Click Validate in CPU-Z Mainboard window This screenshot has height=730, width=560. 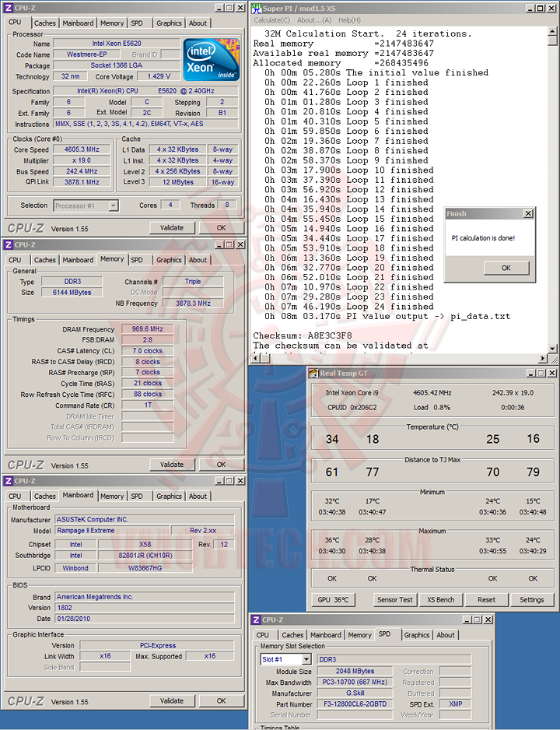pyautogui.click(x=172, y=700)
